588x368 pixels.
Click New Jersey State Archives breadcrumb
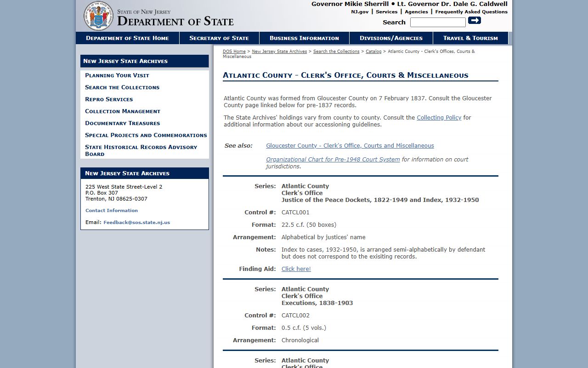[279, 52]
